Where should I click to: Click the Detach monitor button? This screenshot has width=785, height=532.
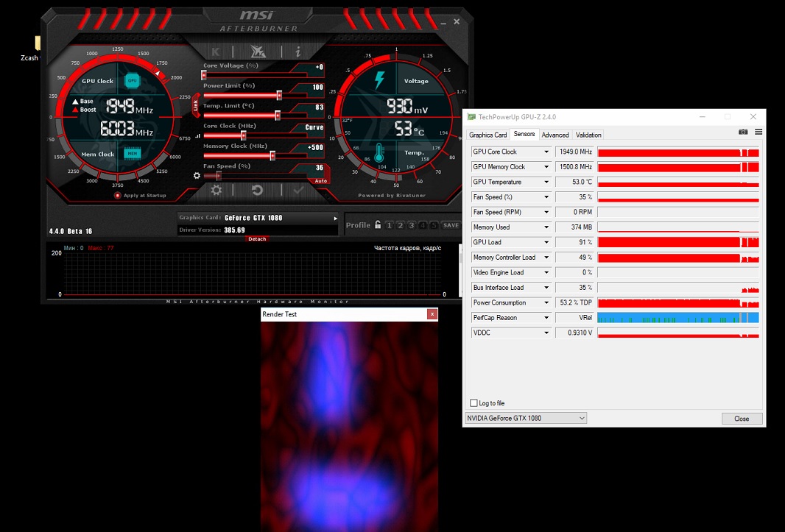click(257, 238)
